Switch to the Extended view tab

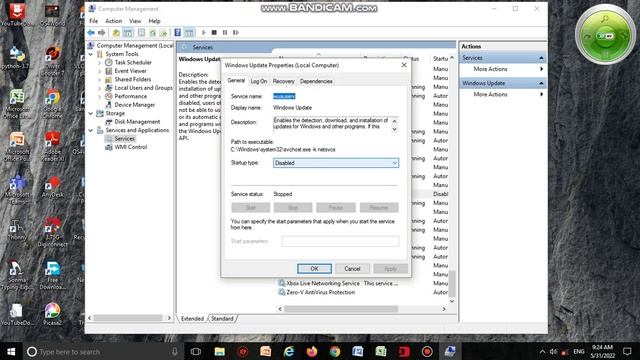(192, 318)
